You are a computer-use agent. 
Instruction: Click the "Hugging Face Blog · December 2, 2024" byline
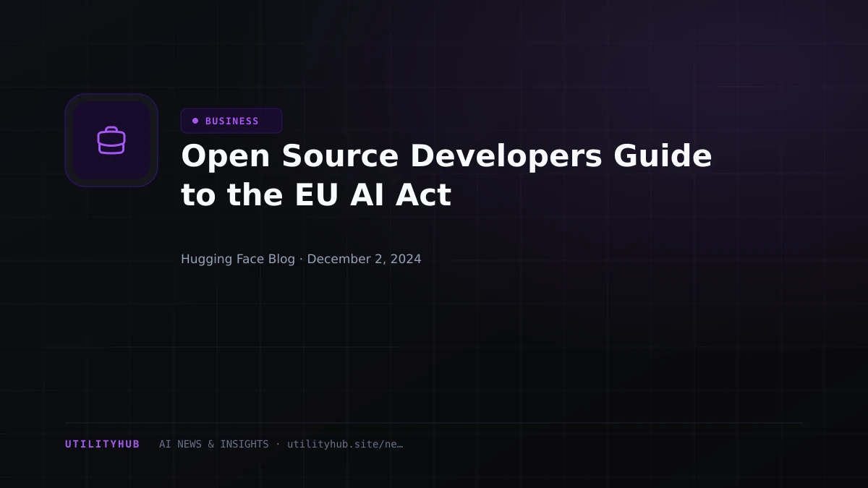pos(301,259)
